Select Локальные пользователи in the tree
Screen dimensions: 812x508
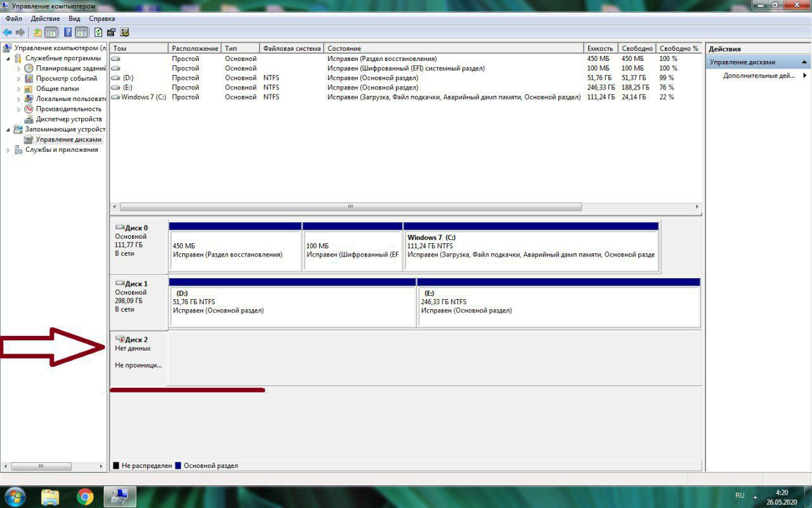[x=70, y=98]
